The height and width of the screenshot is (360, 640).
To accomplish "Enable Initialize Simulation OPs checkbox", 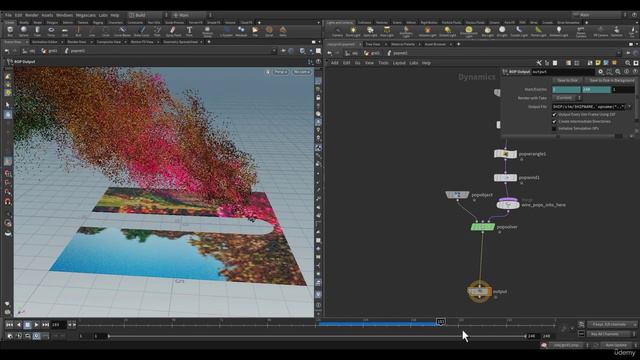I will 554,129.
